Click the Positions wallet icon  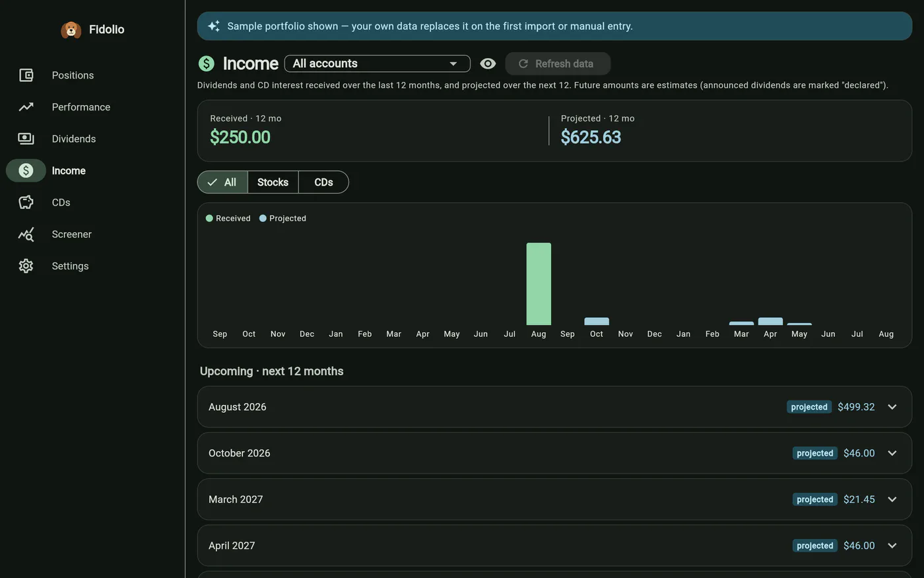coord(26,75)
